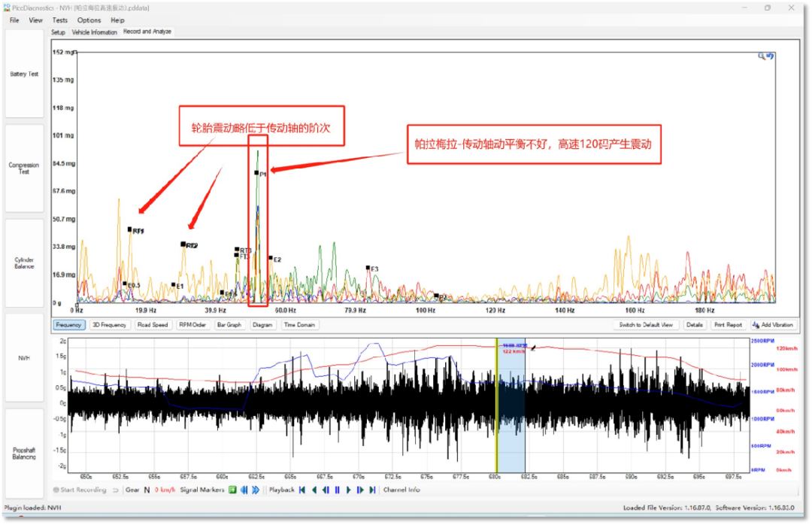Step playback one frame forward
Image resolution: width=812 pixels, height=525 pixels.
[360, 490]
